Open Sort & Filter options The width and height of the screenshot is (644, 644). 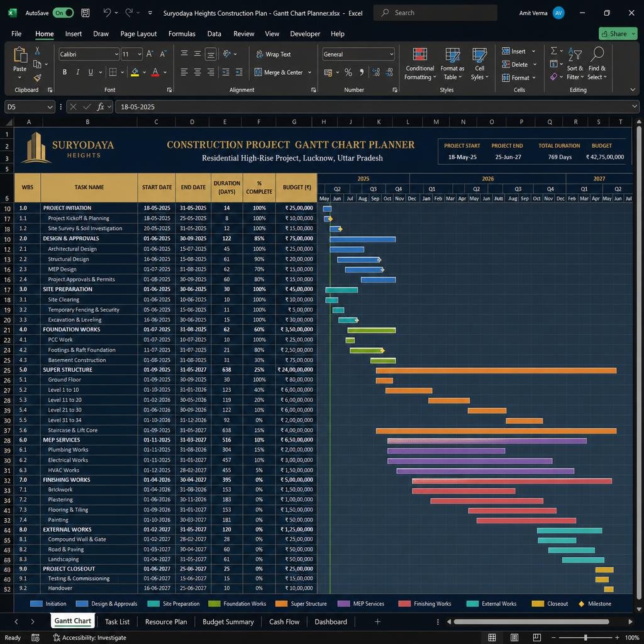575,64
